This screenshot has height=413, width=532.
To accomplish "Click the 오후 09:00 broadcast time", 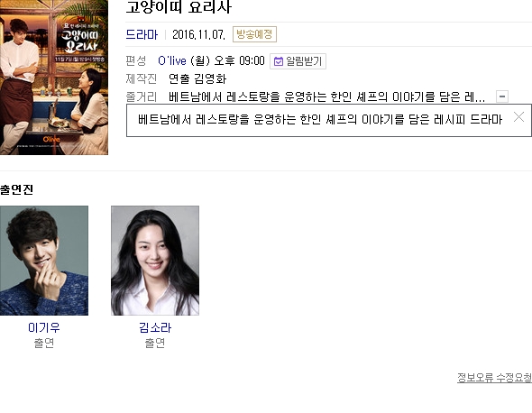I will (x=240, y=60).
